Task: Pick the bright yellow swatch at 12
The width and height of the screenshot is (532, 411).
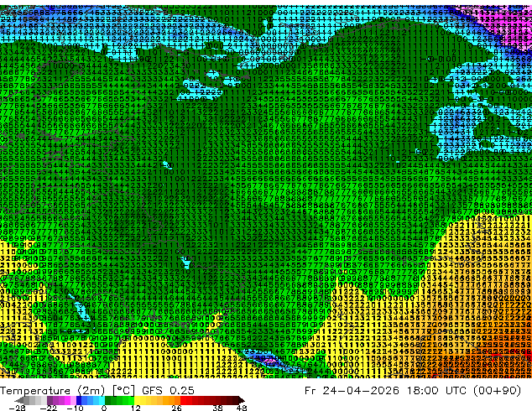Action: pyautogui.click(x=137, y=400)
